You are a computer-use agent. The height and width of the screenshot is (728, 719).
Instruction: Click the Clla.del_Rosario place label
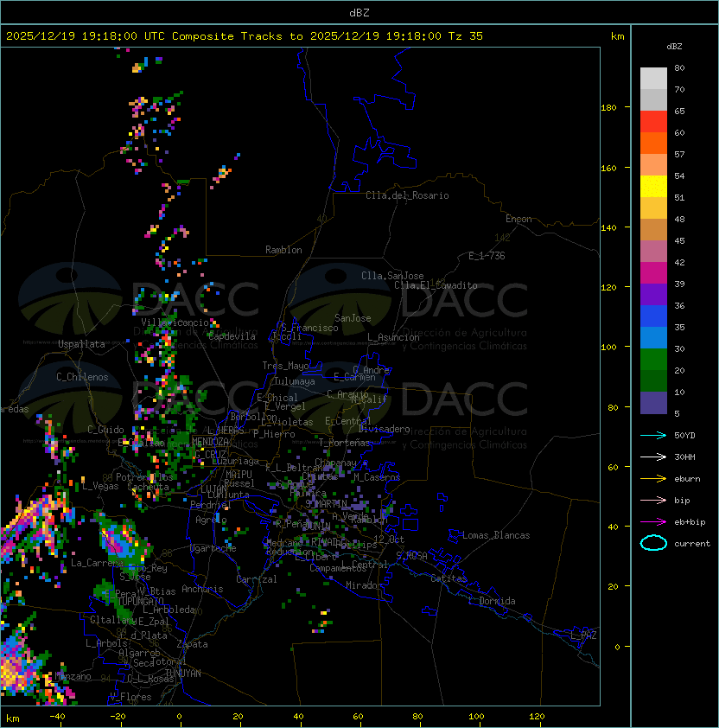pyautogui.click(x=407, y=195)
